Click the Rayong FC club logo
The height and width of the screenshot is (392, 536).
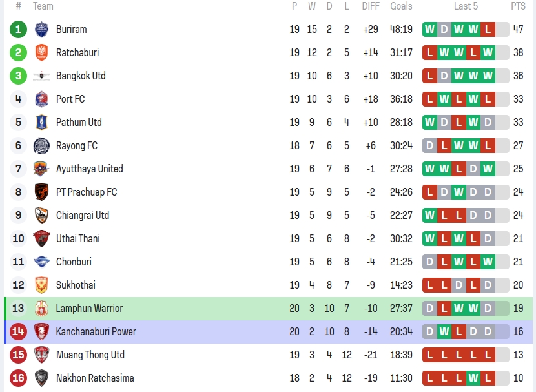click(41, 145)
